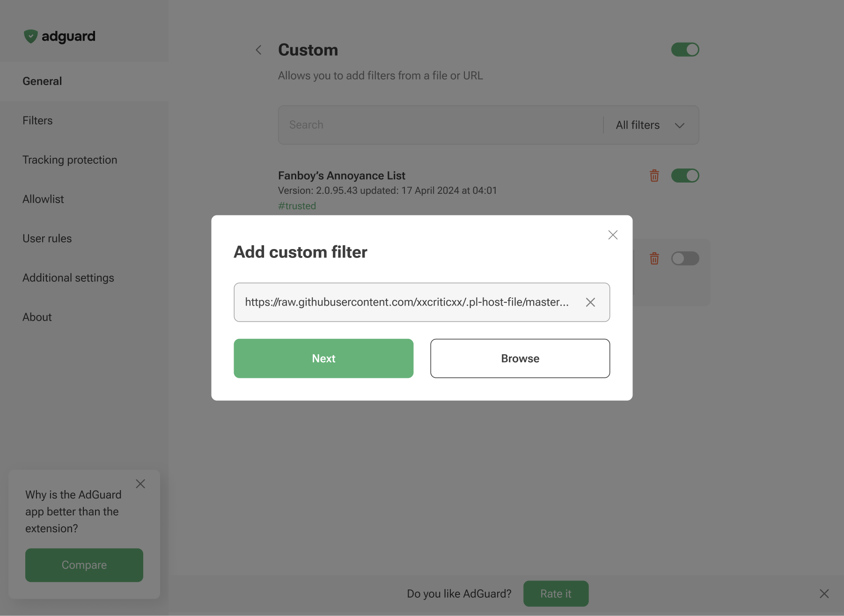Click 'Why is the AdGuard app better' text

click(x=73, y=512)
